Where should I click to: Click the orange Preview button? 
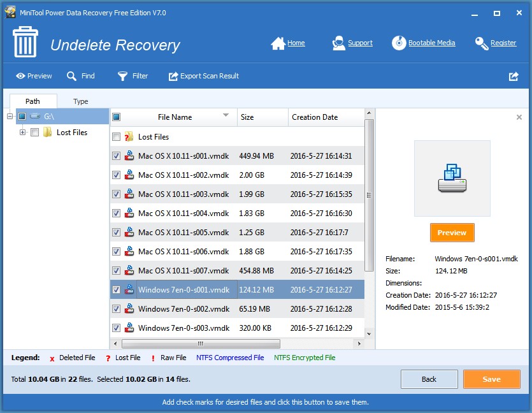click(x=452, y=233)
